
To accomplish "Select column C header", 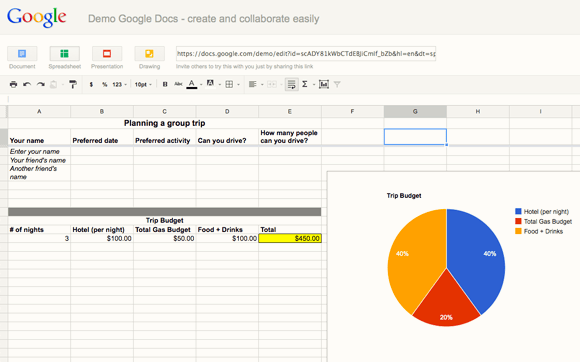I will coord(165,111).
